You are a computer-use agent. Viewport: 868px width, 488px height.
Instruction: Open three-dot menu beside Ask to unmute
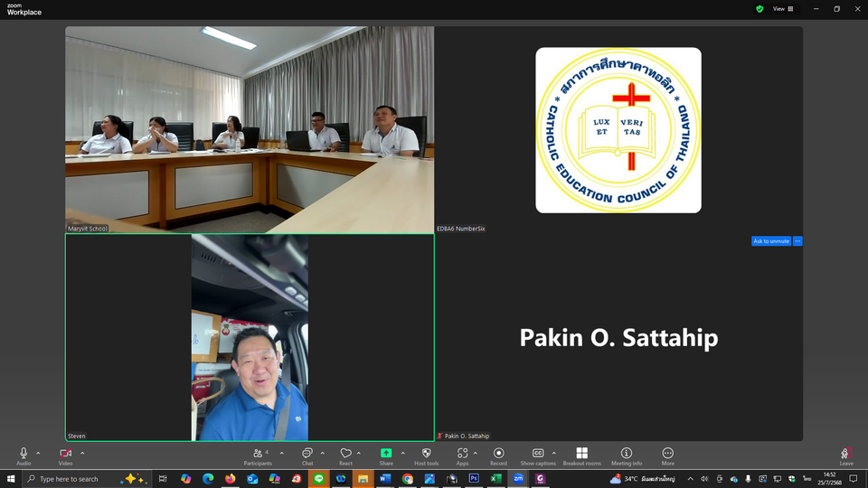click(x=797, y=241)
